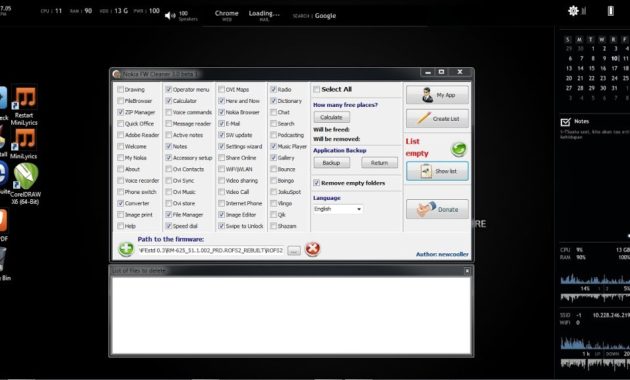The width and height of the screenshot is (630, 380).
Task: Click the green plus add firmware icon
Action: click(126, 249)
